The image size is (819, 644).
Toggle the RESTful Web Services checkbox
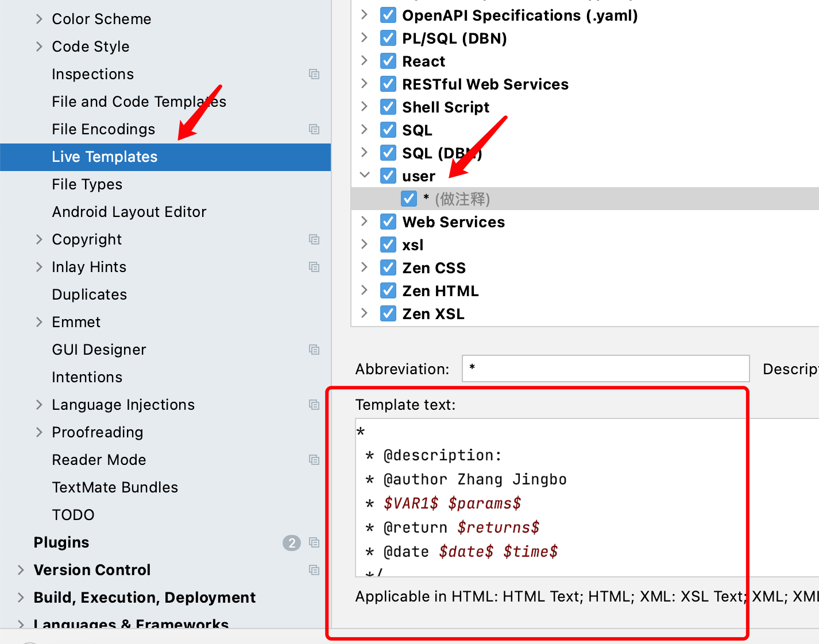point(388,84)
